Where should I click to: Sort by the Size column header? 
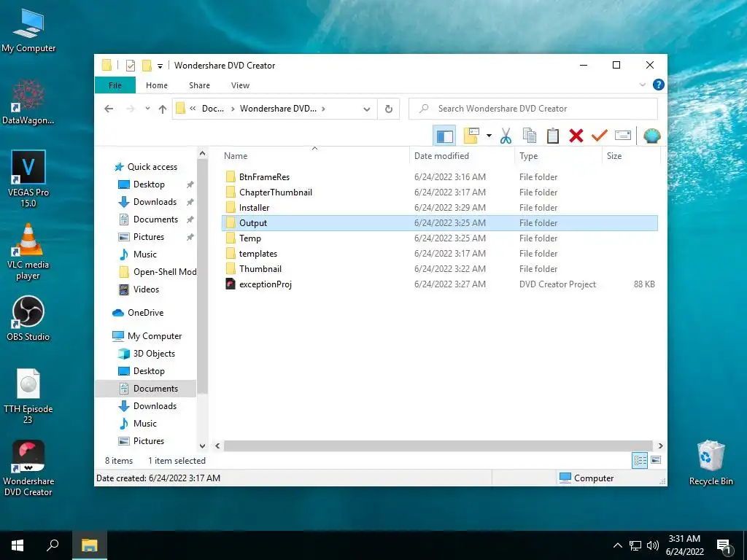(614, 156)
